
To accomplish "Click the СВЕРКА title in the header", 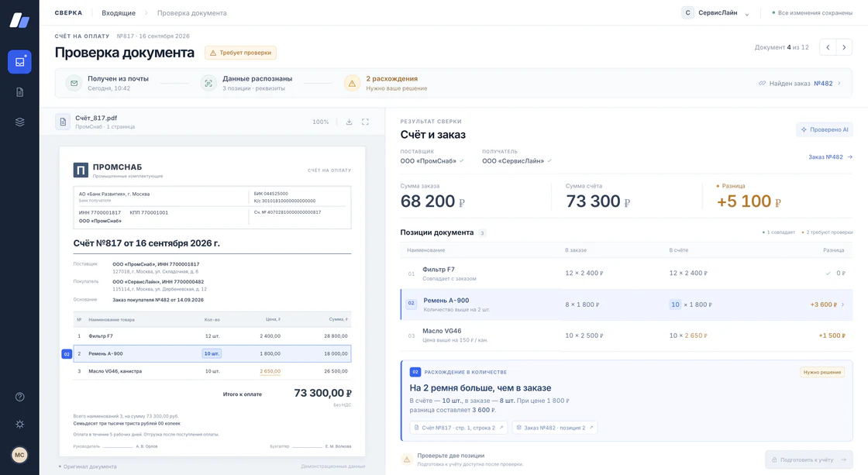I will click(x=69, y=12).
